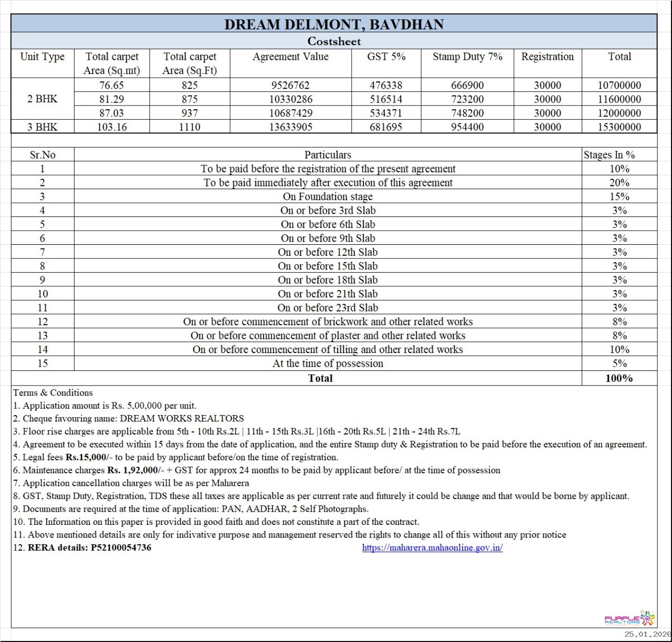Click the Terms & Conditions heading
This screenshot has height=642, width=672.
[53, 392]
